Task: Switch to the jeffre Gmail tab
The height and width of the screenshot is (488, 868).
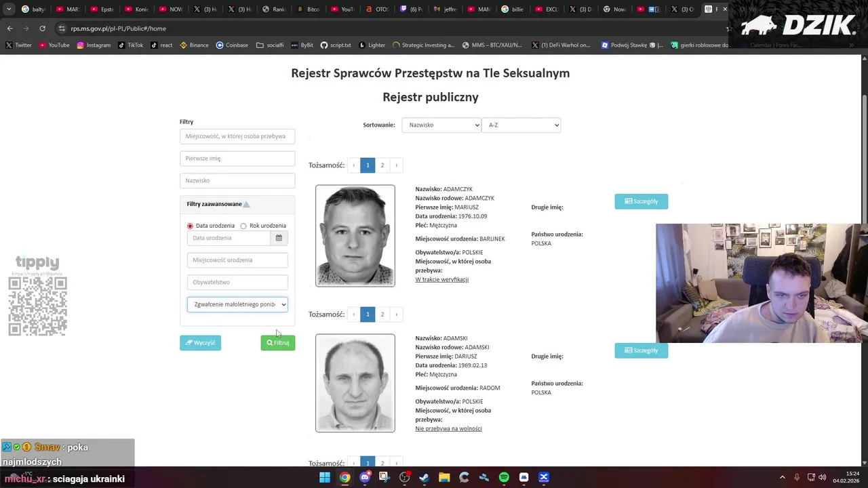Action: (448, 9)
